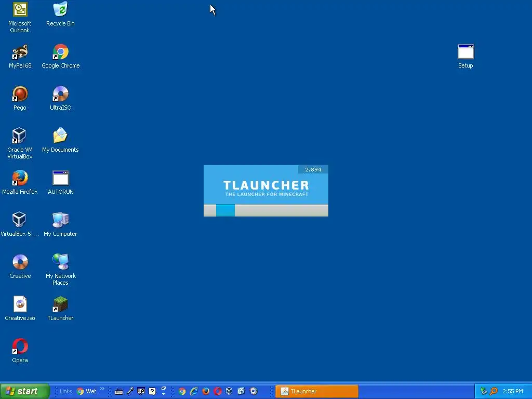
Task: Select the Pego desktop icon
Action: pos(20,98)
